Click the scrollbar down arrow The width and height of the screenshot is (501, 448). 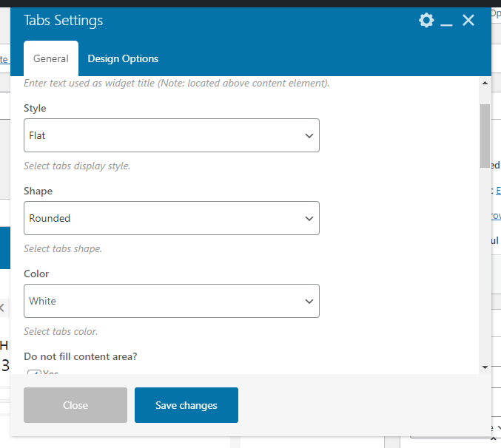pos(485,367)
